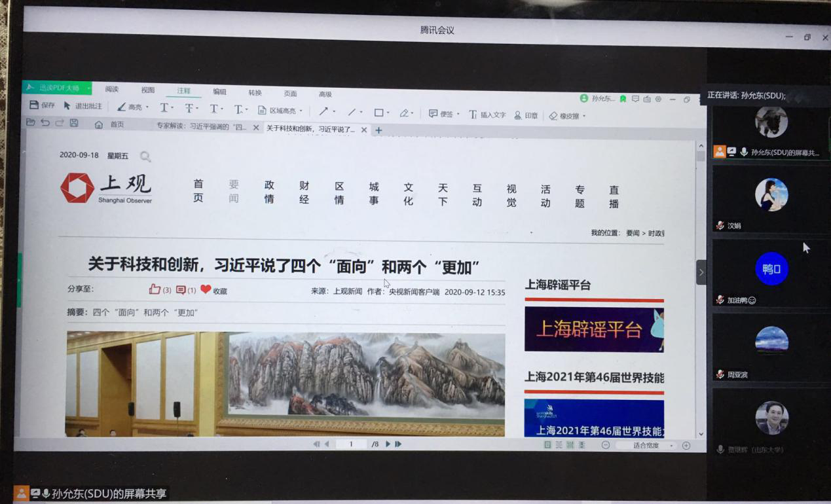Select the arrow drawing tool

coord(323,112)
